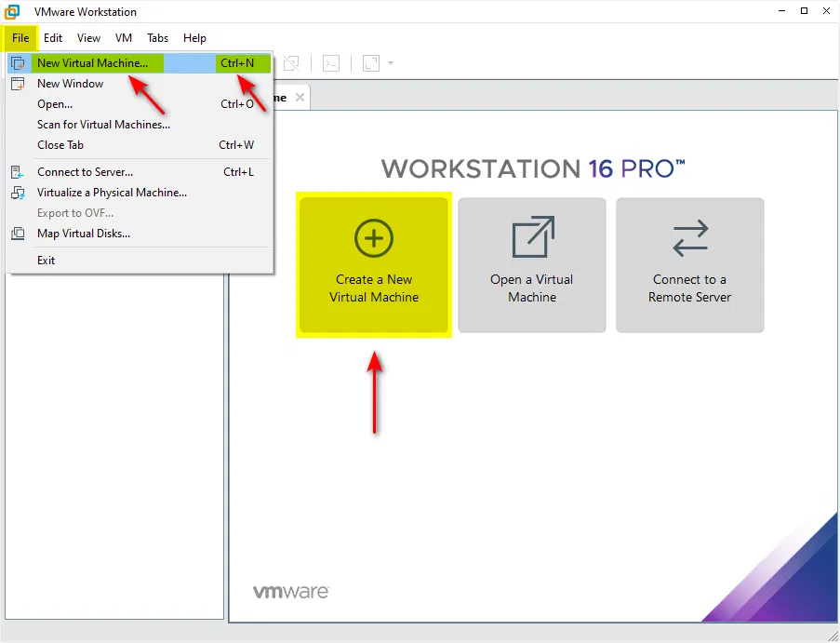The image size is (840, 643).
Task: Click Create a New Virtual Machine tile
Action: (374, 264)
